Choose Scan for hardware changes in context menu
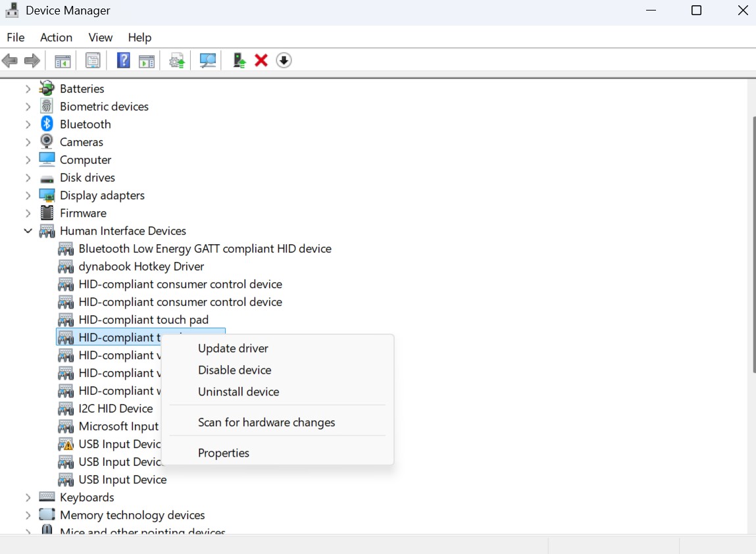The width and height of the screenshot is (756, 554). point(277,422)
